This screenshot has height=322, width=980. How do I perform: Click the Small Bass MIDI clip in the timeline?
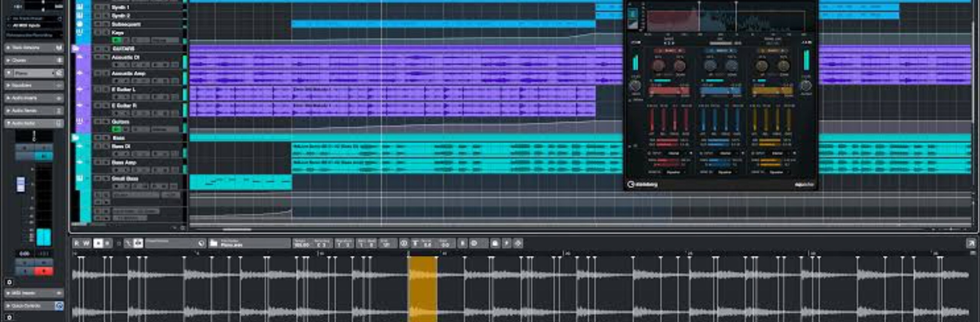click(241, 182)
